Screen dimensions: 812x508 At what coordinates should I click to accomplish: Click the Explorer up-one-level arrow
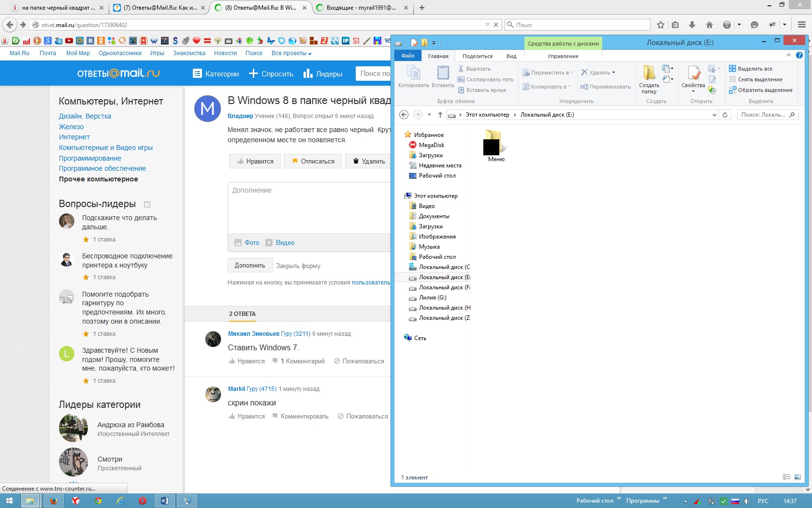point(440,115)
